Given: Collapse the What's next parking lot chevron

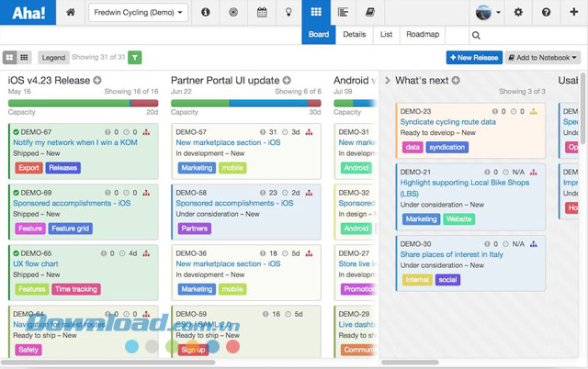Looking at the screenshot, I should 388,80.
